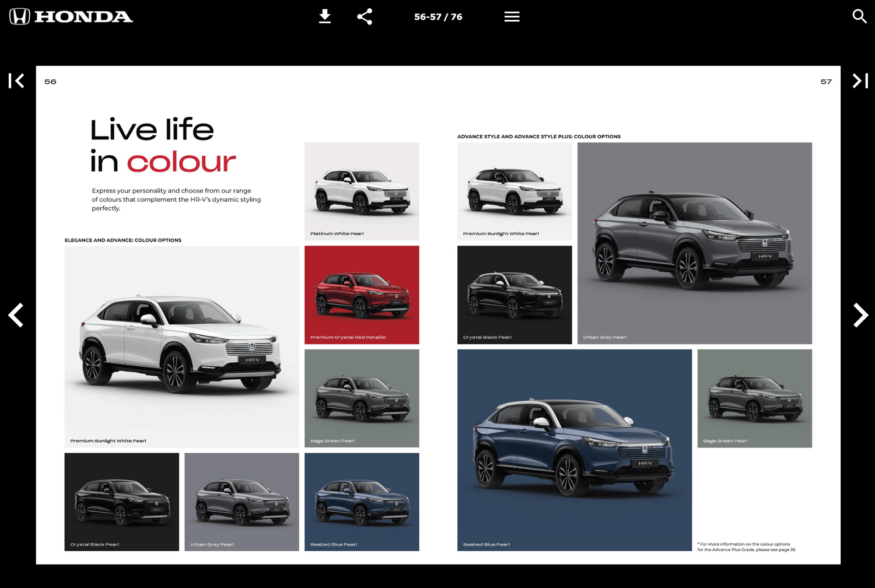Screen dimensions: 875x588
Task: Jump to the first page
Action: click(x=16, y=80)
